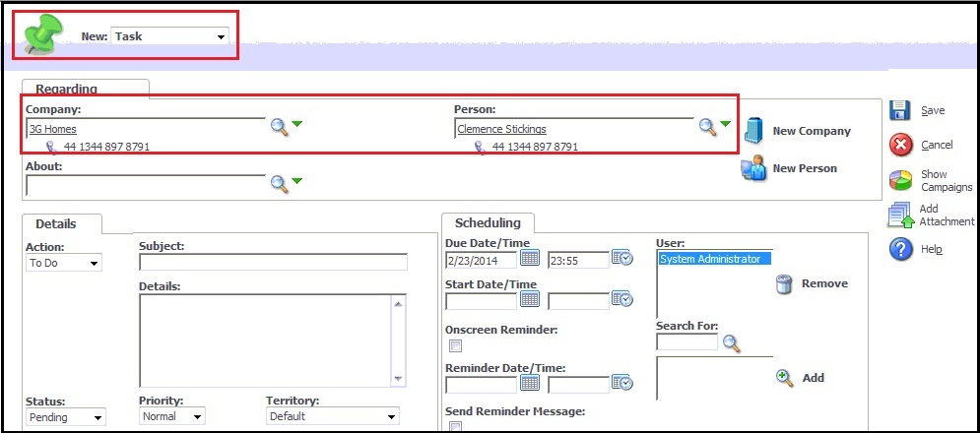Click the Company phone number icon
Screen dimensions: 980x433
point(51,147)
